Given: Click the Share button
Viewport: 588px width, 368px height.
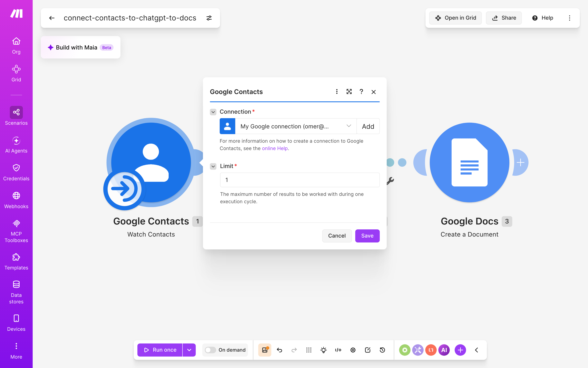Looking at the screenshot, I should (x=504, y=18).
